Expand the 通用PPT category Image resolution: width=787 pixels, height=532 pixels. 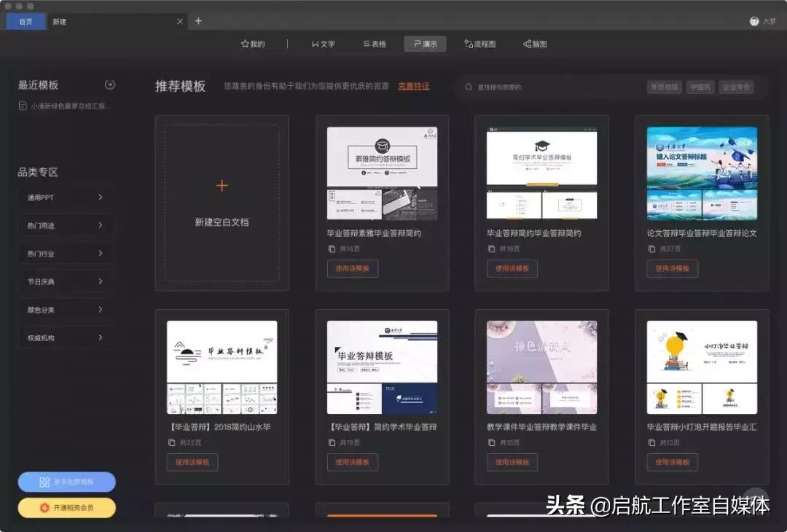click(x=65, y=197)
